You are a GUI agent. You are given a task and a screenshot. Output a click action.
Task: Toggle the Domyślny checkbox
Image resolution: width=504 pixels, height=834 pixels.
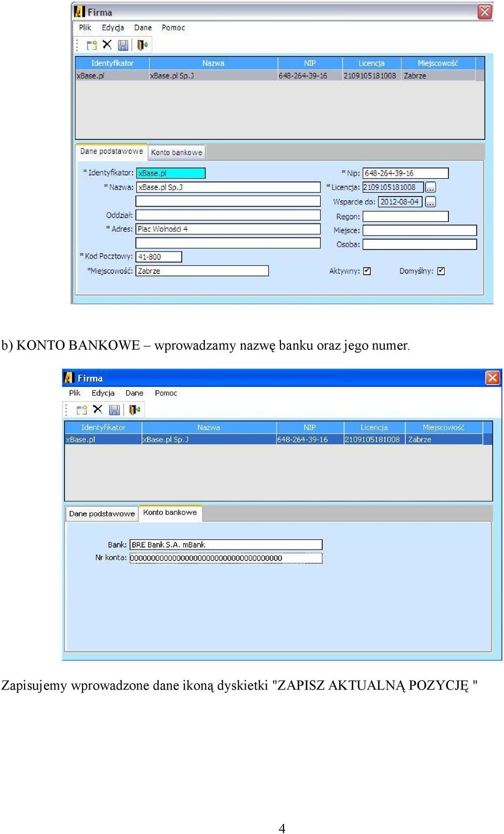point(441,271)
